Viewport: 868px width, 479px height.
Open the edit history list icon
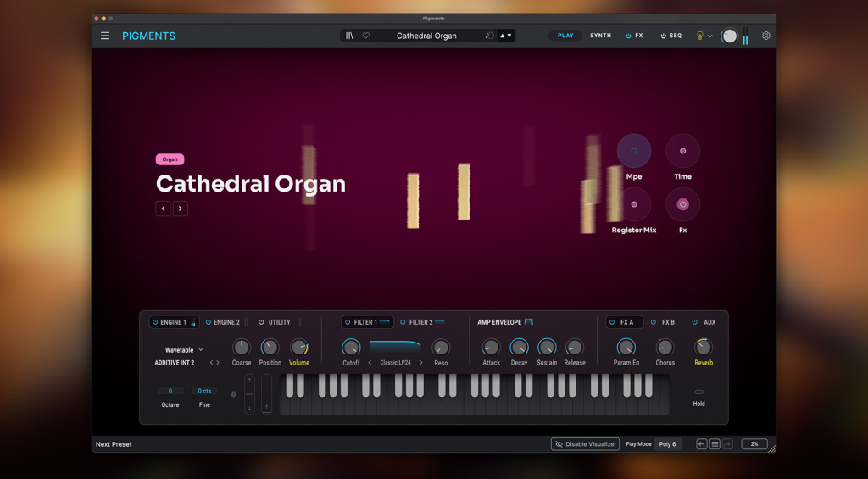coord(715,444)
